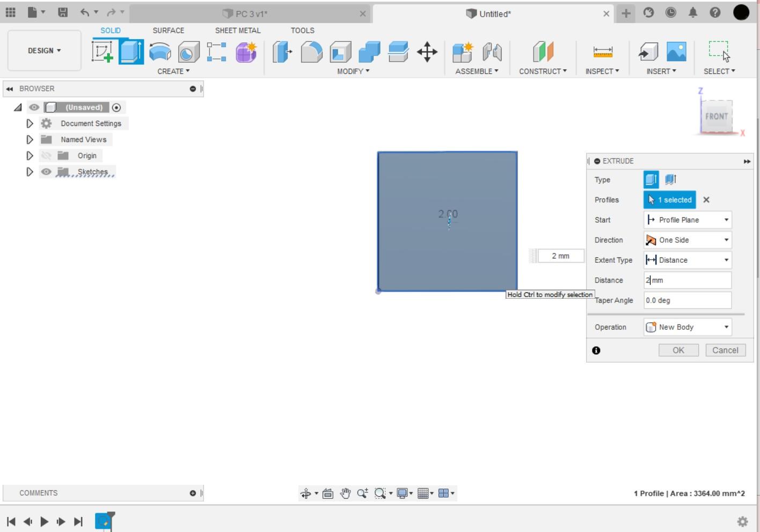Open the Notifications bell icon

click(x=693, y=12)
